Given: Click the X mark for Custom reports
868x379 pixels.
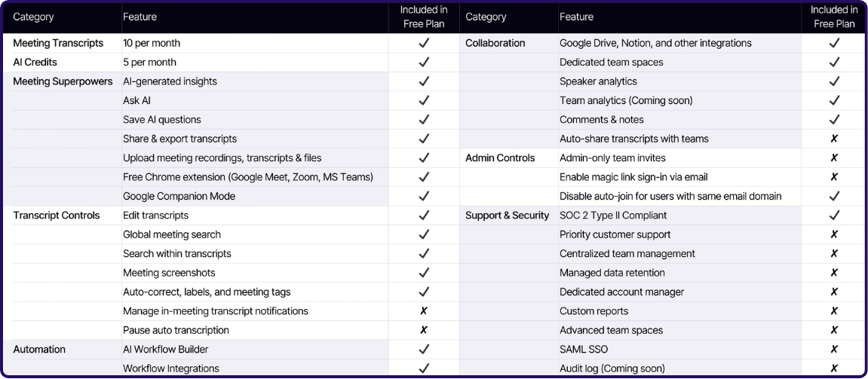Looking at the screenshot, I should (x=834, y=311).
